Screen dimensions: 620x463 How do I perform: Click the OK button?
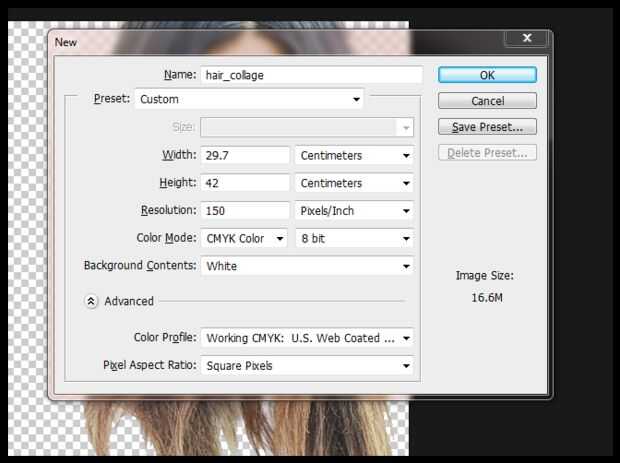(x=487, y=75)
